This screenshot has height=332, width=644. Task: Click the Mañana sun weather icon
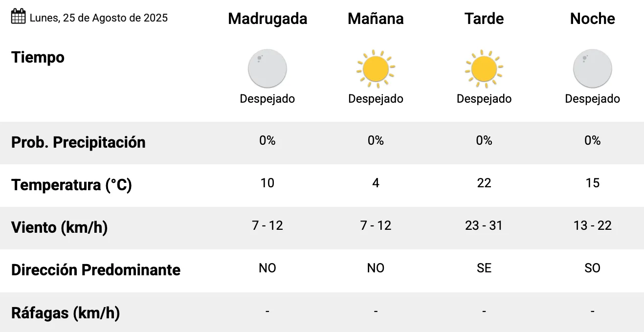pyautogui.click(x=376, y=68)
